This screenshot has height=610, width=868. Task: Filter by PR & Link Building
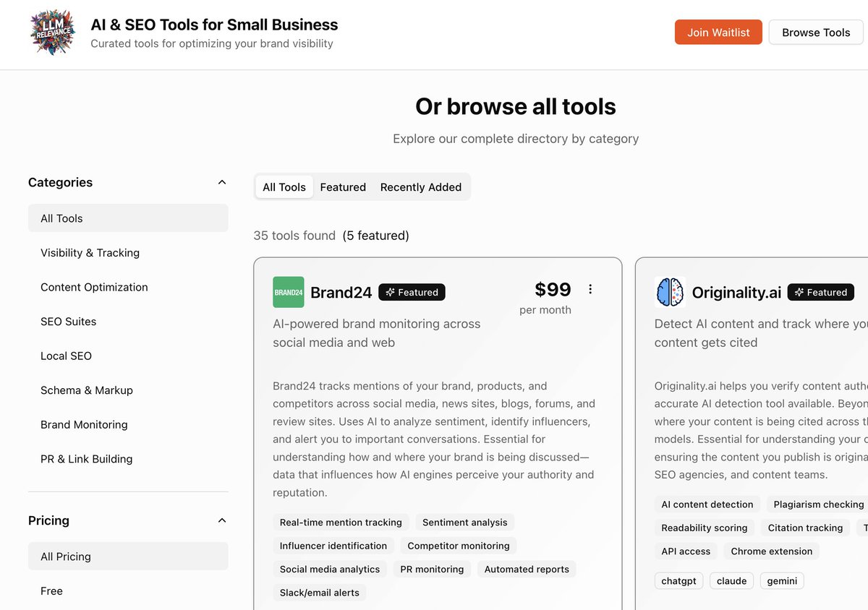point(128,459)
